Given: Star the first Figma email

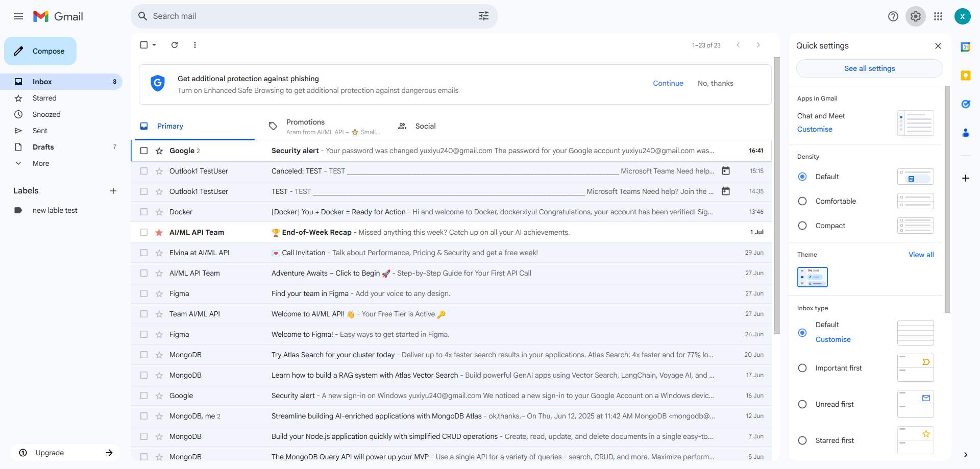Looking at the screenshot, I should 159,293.
